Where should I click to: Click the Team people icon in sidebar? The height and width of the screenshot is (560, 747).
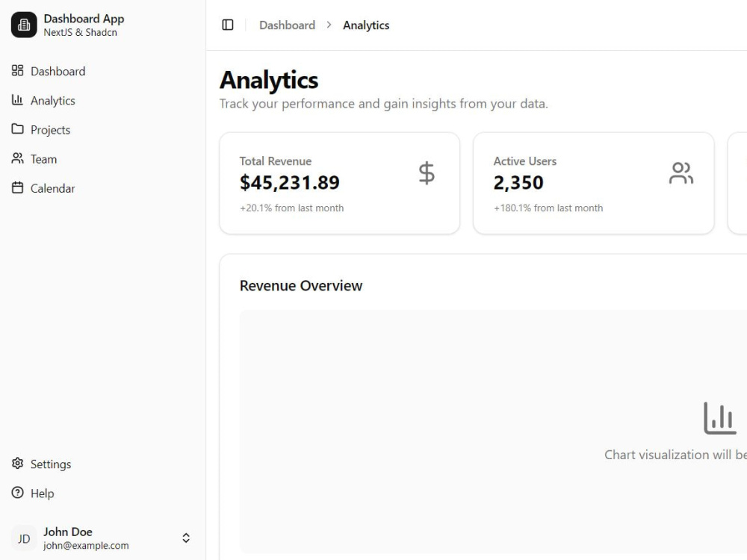coord(18,158)
